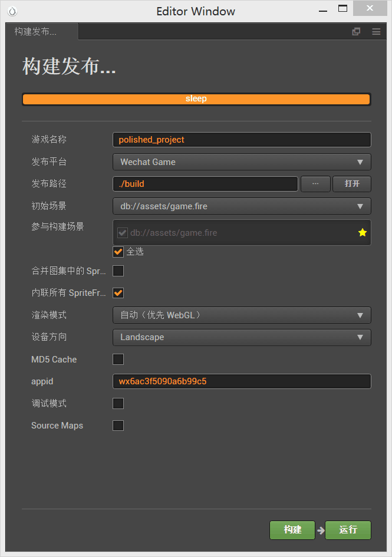The width and height of the screenshot is (392, 557).
Task: Click the 构建 build button
Action: pos(292,530)
